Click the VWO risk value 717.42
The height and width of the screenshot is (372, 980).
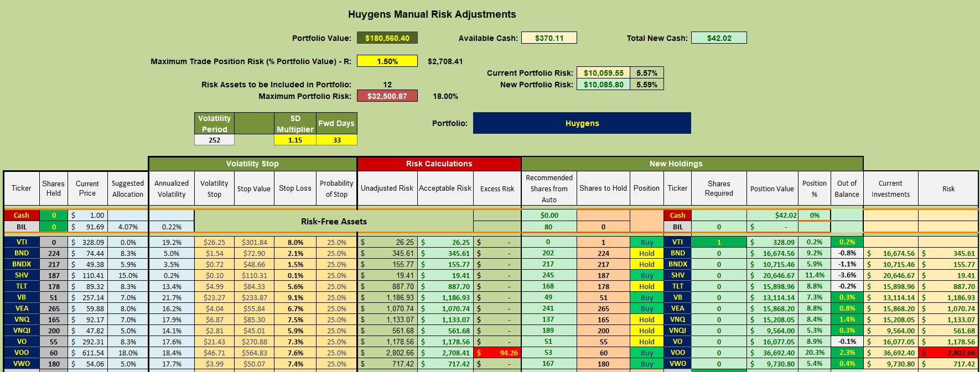point(948,364)
